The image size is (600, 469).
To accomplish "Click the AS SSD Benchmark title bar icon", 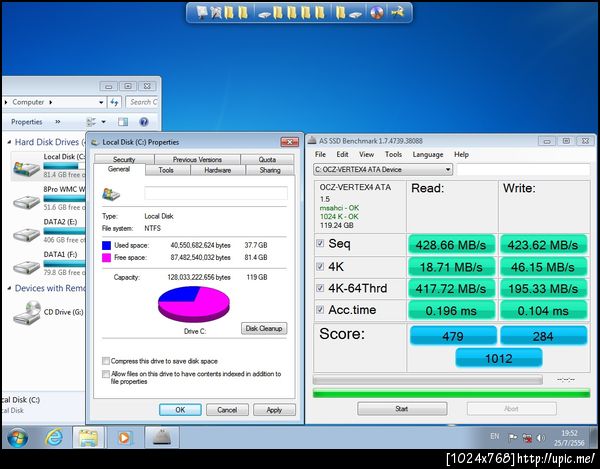I will [312, 141].
